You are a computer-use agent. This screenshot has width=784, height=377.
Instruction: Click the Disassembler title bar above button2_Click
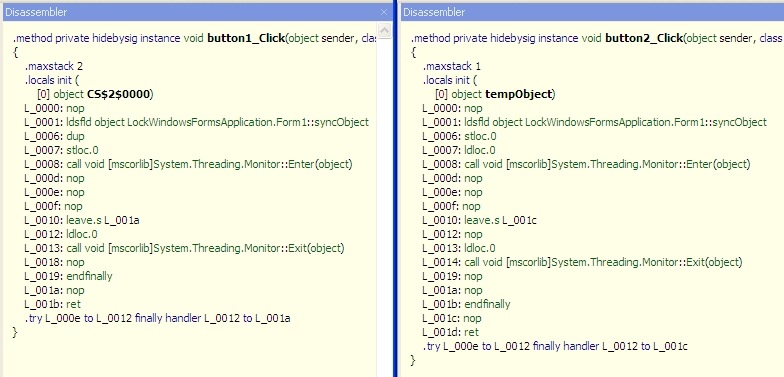point(592,12)
